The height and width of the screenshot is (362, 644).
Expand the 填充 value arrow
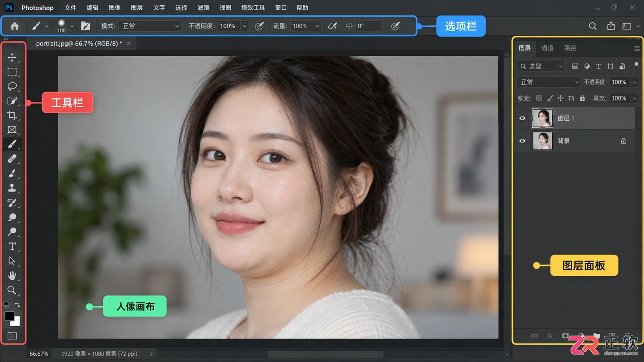[x=635, y=98]
